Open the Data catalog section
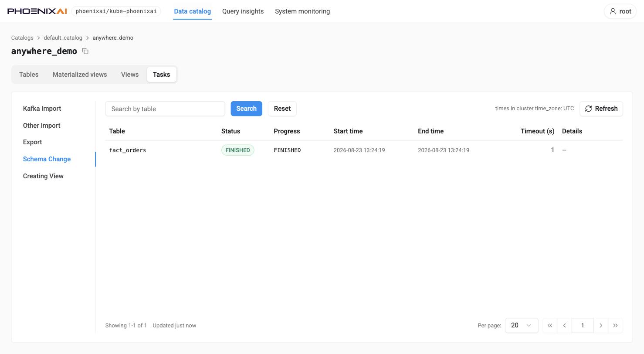The image size is (644, 354). pyautogui.click(x=192, y=11)
